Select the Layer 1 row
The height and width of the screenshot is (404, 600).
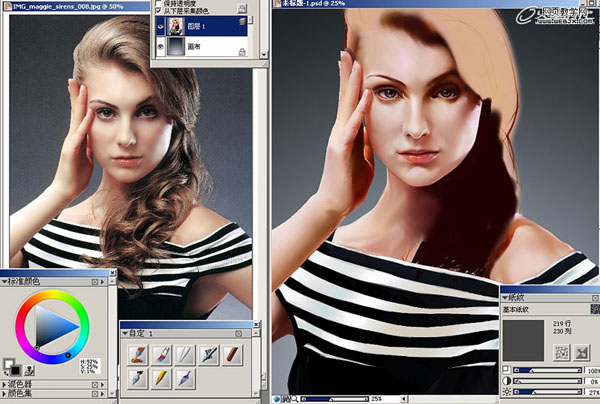pos(202,26)
